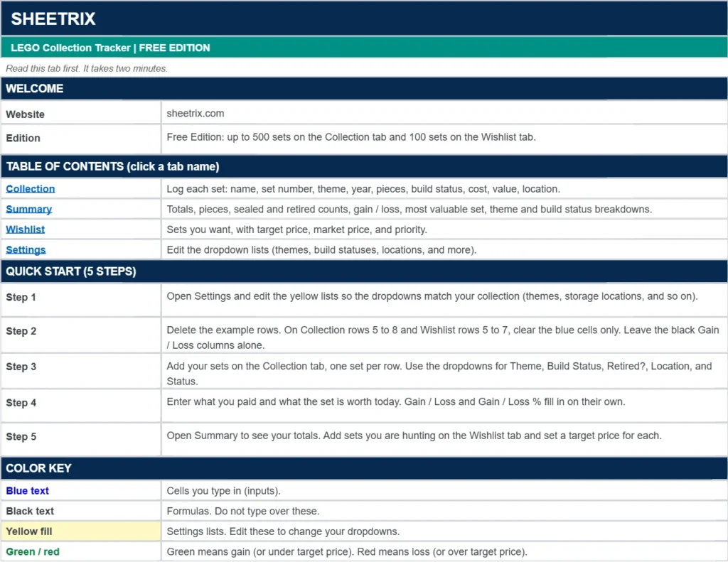728x562 pixels.
Task: Select the 'Delete the example rows' instruction
Action: 444,335
